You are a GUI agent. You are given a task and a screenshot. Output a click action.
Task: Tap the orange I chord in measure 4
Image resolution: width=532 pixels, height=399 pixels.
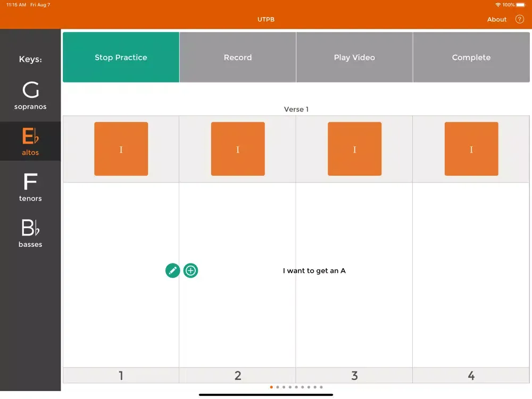click(x=471, y=149)
